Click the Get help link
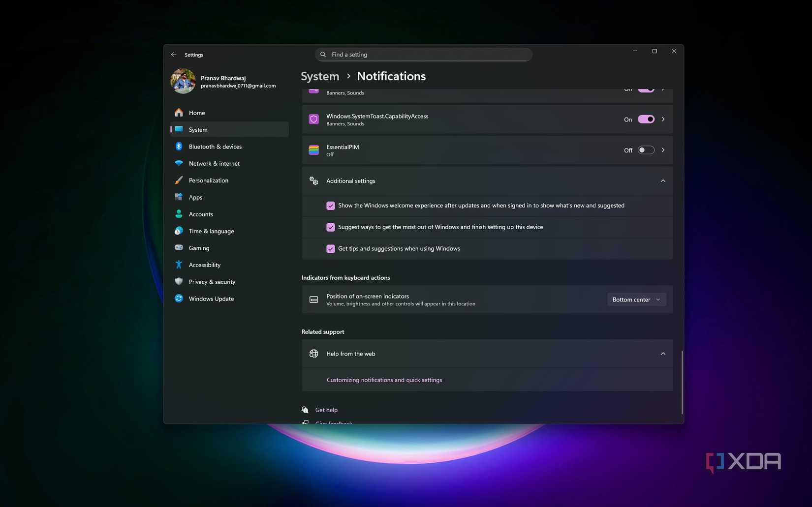The height and width of the screenshot is (507, 812). (x=326, y=409)
